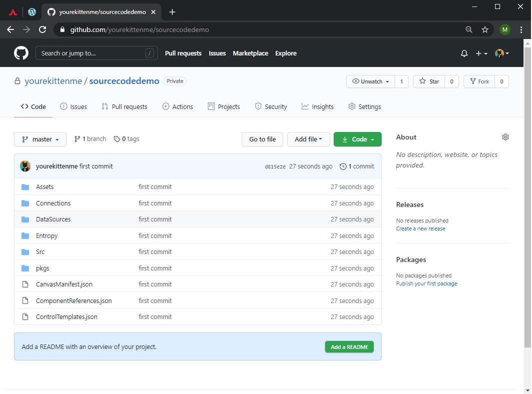The height and width of the screenshot is (394, 532).
Task: Expand the master branch selector
Action: [x=40, y=139]
